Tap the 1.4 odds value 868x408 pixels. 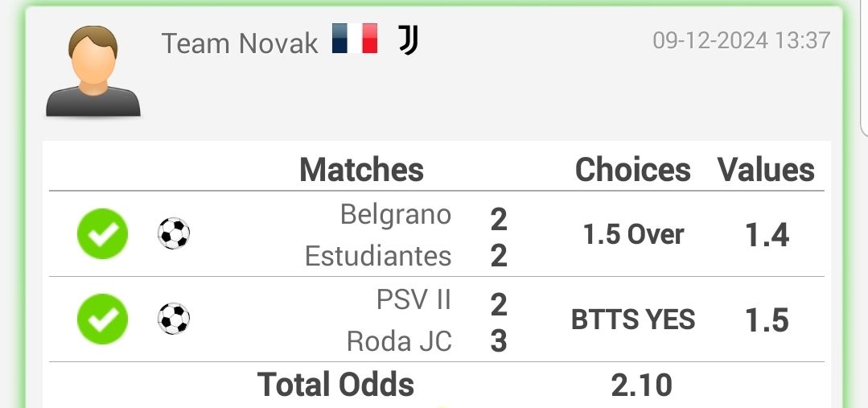[767, 235]
